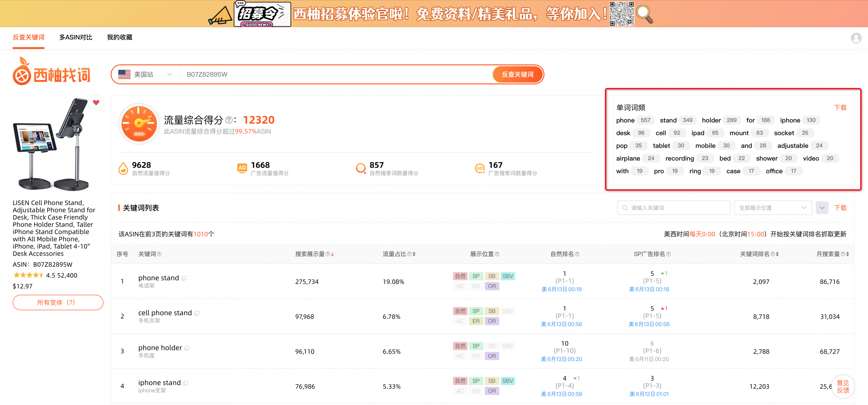
Task: Switch to 多ASIN对比 tab
Action: [75, 37]
